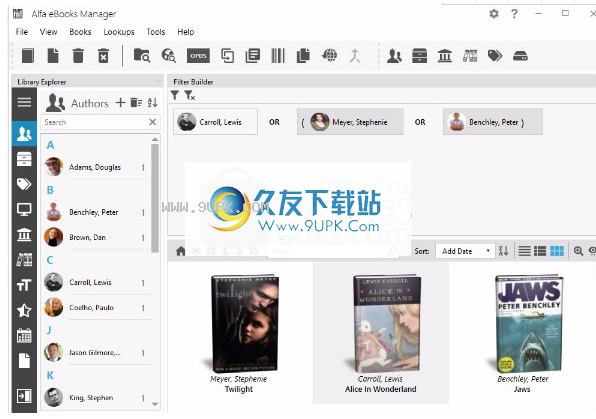This screenshot has width=596, height=419.
Task: Clear filter with funnel X icon
Action: pyautogui.click(x=189, y=95)
